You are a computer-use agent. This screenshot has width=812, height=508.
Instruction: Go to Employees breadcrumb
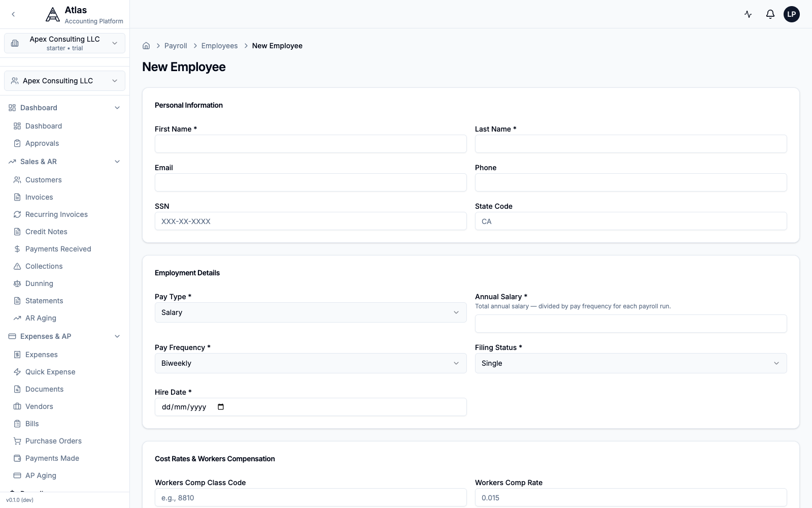tap(219, 46)
